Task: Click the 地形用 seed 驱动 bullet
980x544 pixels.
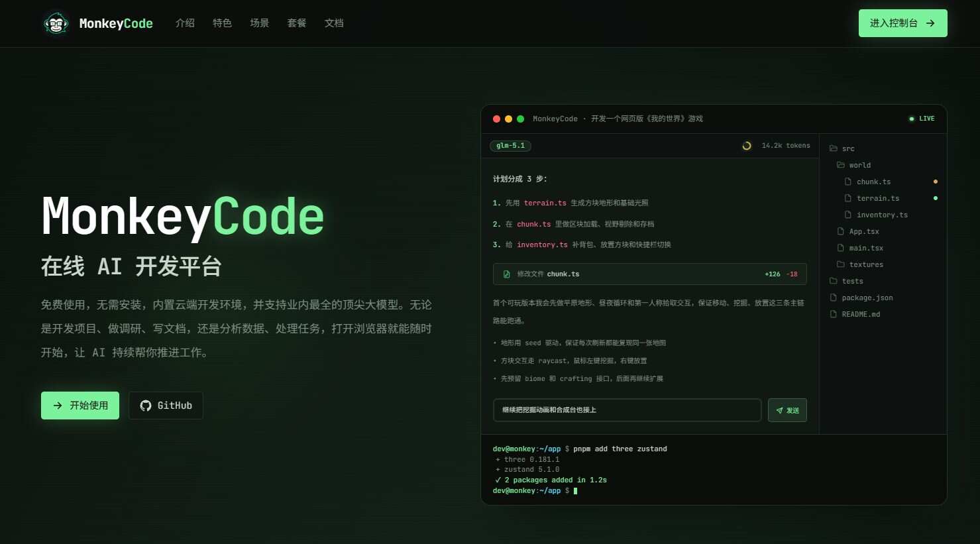Action: pyautogui.click(x=580, y=343)
